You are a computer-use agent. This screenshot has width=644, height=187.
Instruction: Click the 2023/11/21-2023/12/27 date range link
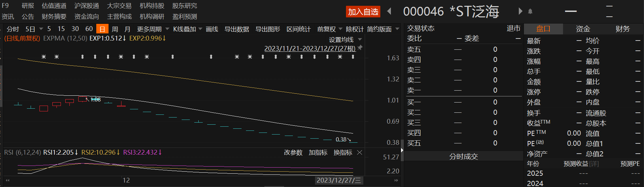(310, 48)
